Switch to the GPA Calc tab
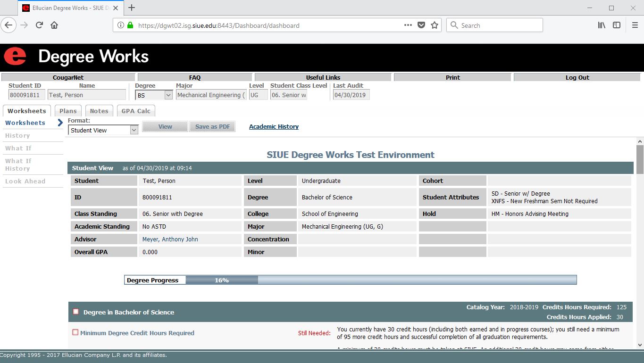 point(136,111)
